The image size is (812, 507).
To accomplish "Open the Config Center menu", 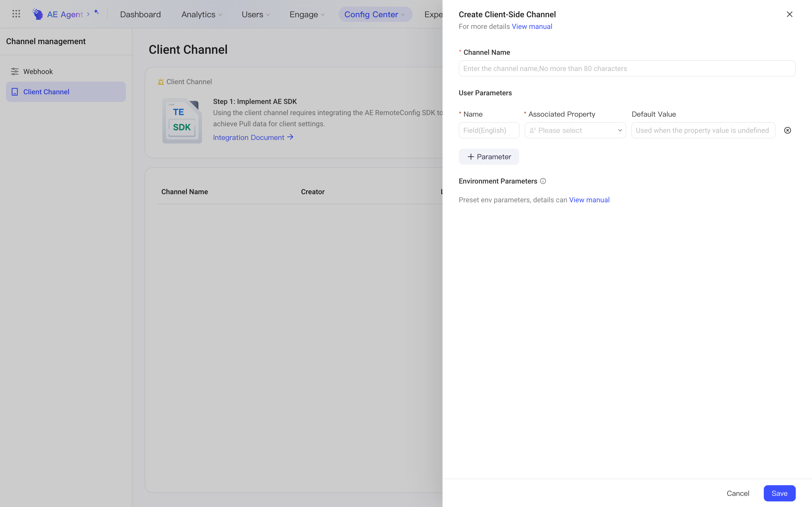I will (375, 14).
